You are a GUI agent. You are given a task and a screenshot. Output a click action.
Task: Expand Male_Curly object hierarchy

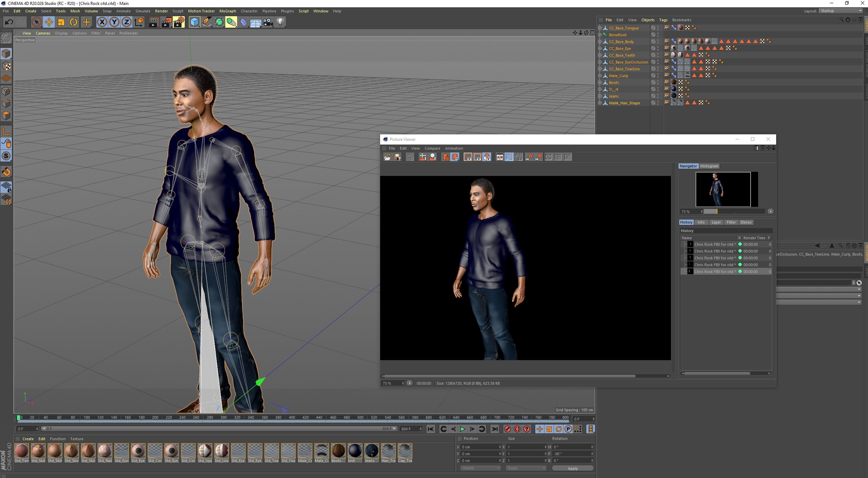coord(600,76)
